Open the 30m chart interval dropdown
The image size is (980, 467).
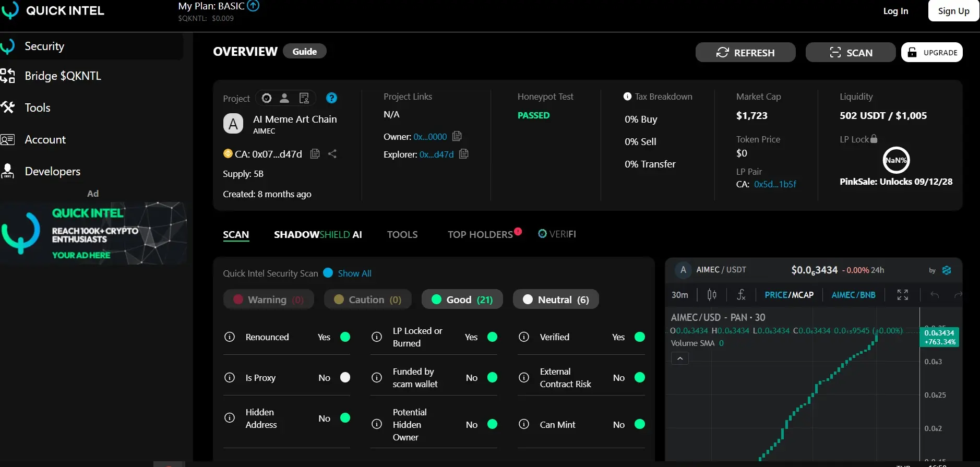coord(680,295)
